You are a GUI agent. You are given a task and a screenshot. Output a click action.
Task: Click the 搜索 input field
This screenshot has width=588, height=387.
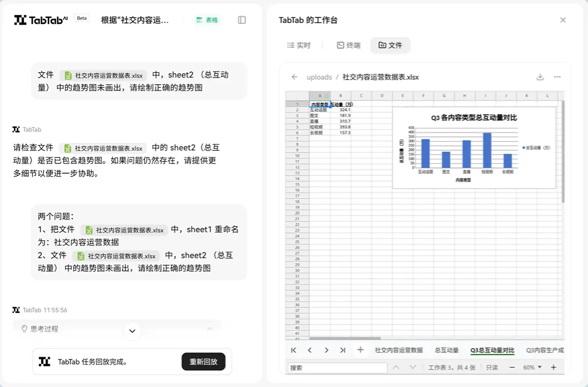click(337, 368)
